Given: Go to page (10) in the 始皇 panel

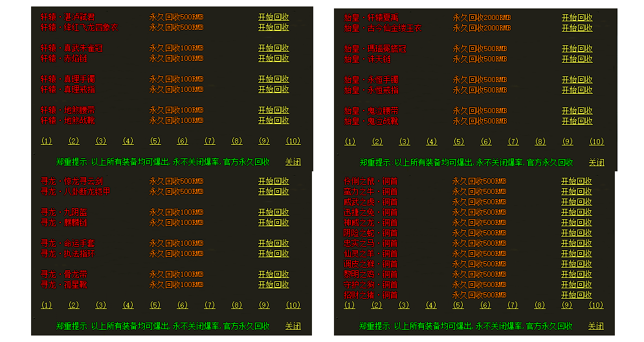Looking at the screenshot, I should pos(596,142).
